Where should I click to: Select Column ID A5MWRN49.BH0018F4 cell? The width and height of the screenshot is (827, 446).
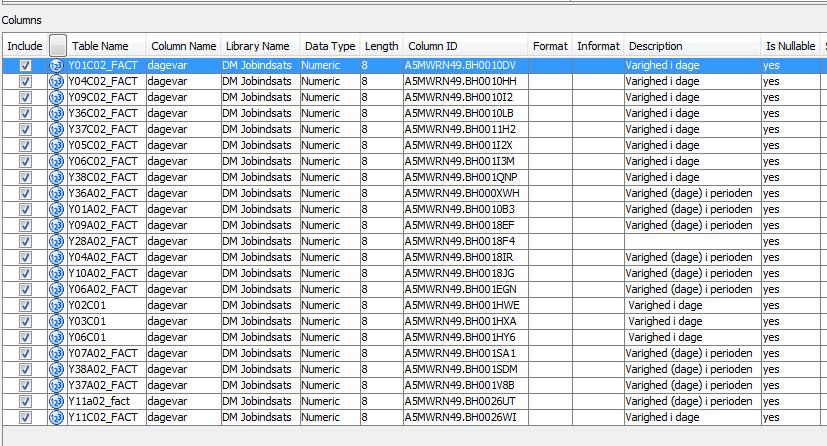point(466,241)
